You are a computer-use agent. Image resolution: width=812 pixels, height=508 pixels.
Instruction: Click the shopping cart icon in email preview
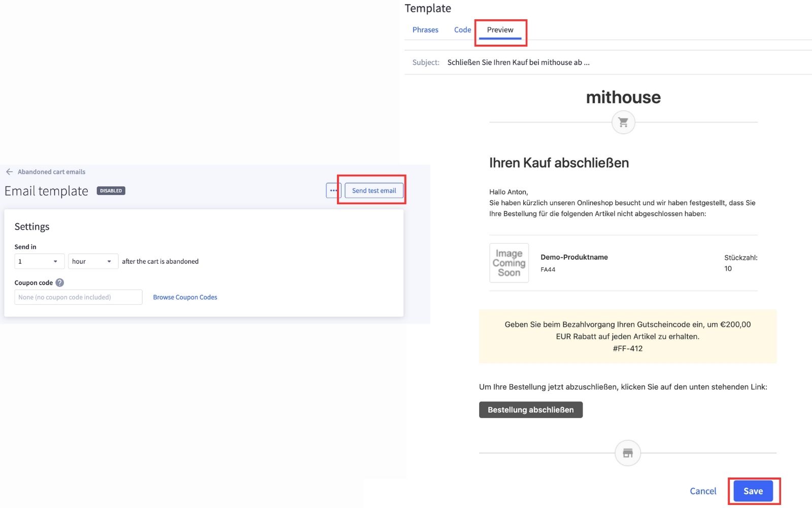pos(623,122)
